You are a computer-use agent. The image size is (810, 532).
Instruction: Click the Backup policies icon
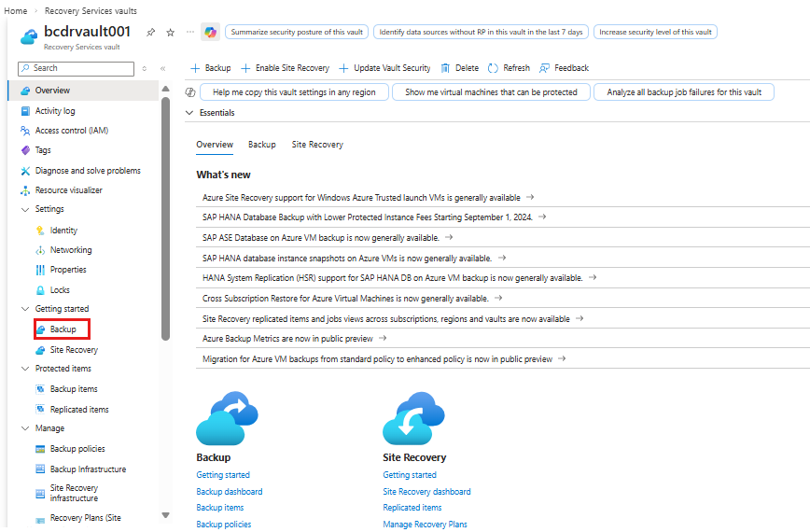[x=40, y=449]
